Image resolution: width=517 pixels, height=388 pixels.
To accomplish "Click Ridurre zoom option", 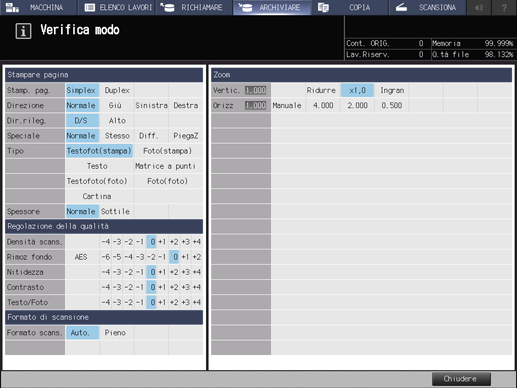I will pos(322,90).
